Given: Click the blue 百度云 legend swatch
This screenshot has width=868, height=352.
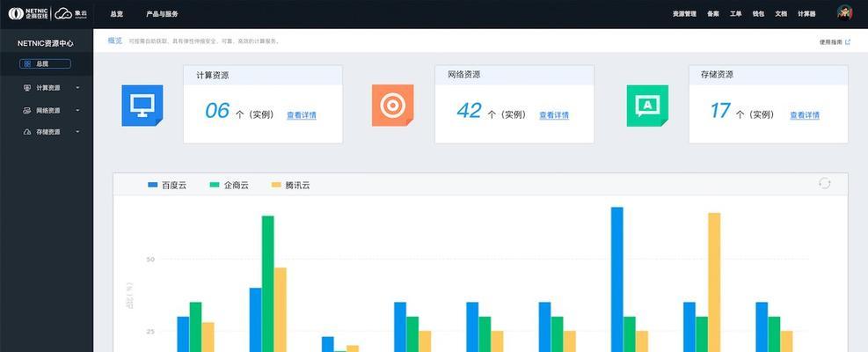Looking at the screenshot, I should coord(153,185).
